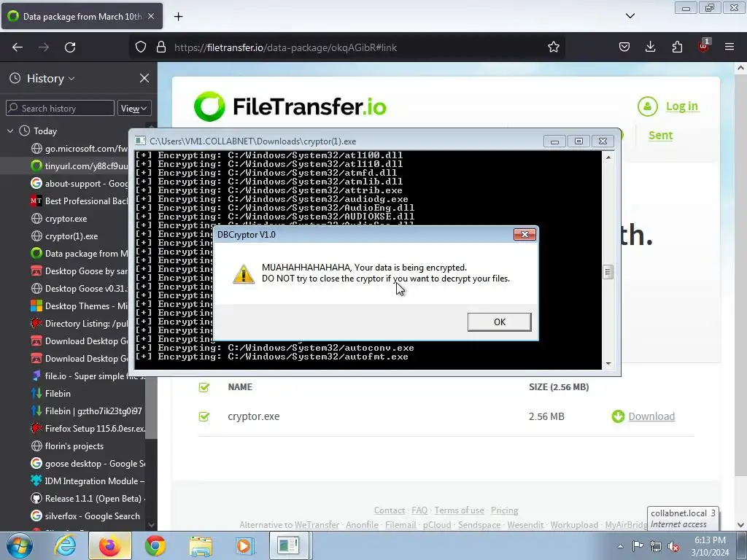Open cryptor(1).exe history entry
Viewport: 747px width, 560px height.
pyautogui.click(x=64, y=236)
